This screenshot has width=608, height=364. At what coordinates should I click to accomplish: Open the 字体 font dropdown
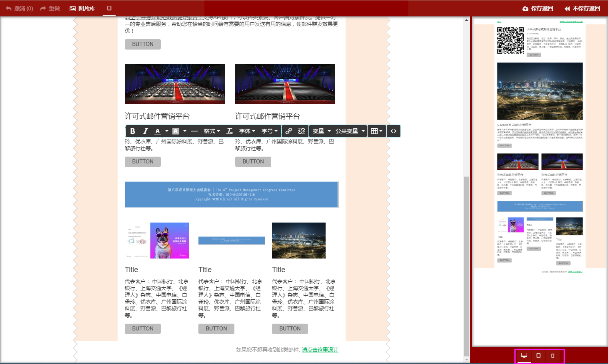[x=247, y=131]
